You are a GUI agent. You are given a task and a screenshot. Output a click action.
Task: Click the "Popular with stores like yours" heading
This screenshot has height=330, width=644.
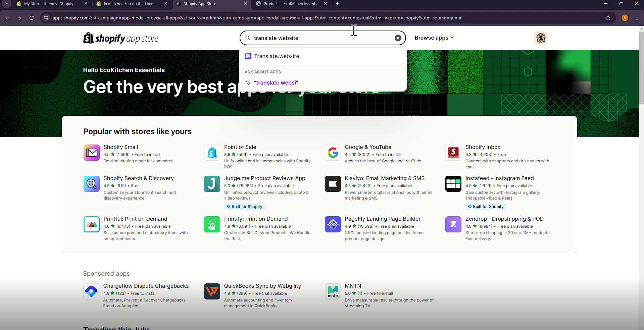[138, 131]
